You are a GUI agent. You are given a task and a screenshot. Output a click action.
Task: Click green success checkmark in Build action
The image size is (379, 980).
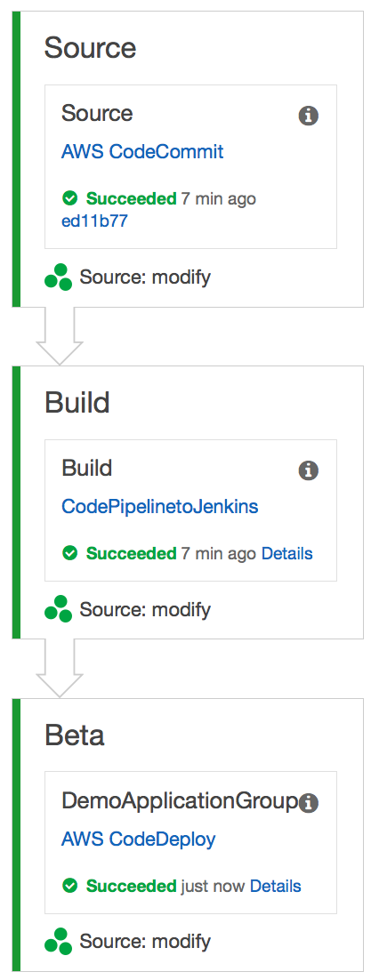70,553
